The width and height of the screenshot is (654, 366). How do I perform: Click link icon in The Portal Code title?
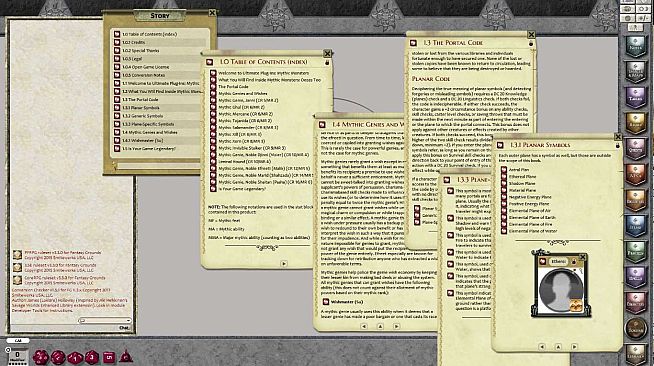pyautogui.click(x=413, y=43)
